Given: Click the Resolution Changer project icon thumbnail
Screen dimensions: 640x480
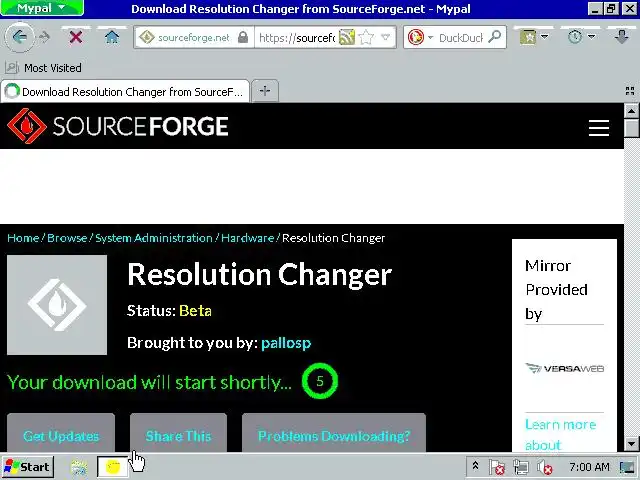Looking at the screenshot, I should coord(57,305).
